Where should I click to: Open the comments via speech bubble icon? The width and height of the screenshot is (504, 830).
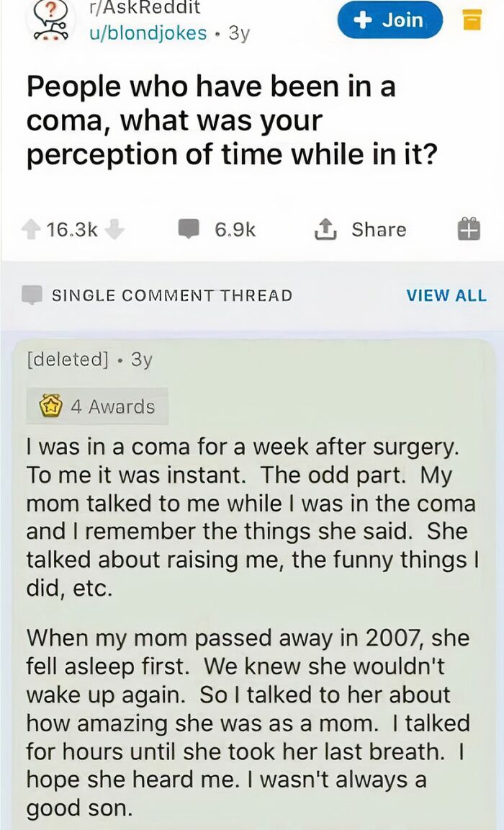pyautogui.click(x=188, y=229)
